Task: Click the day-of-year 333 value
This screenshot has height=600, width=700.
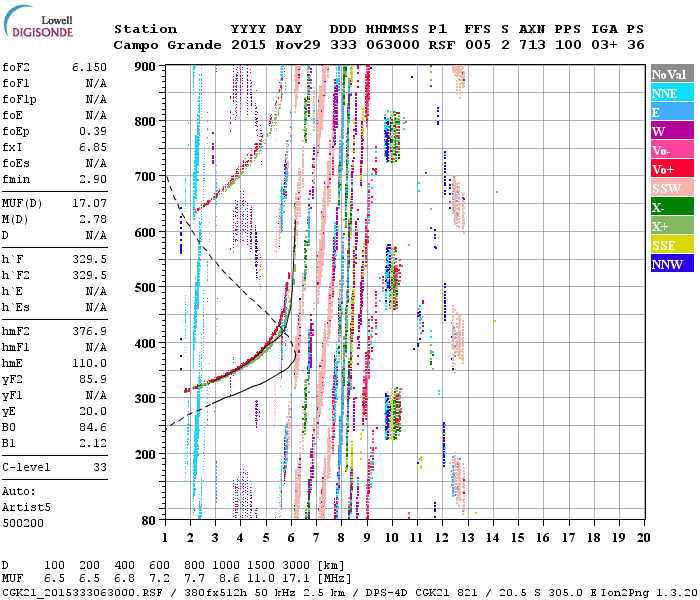Action: coord(343,45)
